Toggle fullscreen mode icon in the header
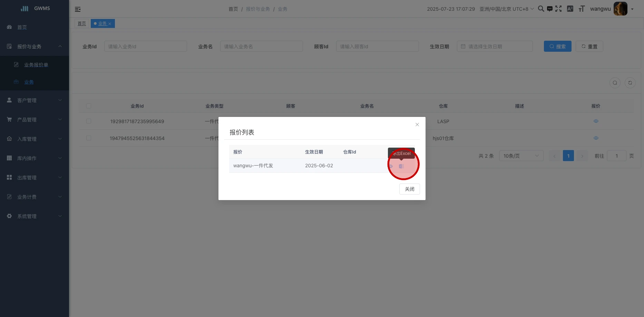This screenshot has height=317, width=644. [x=558, y=9]
